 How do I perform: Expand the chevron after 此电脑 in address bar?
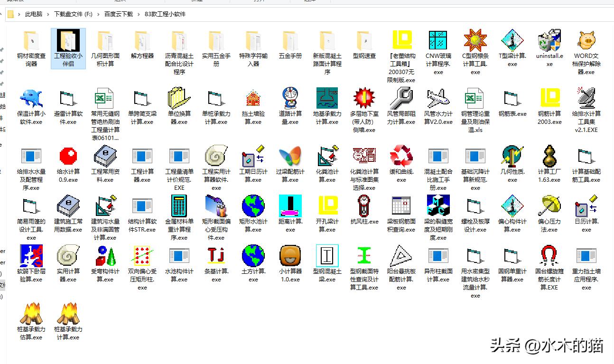coord(47,14)
